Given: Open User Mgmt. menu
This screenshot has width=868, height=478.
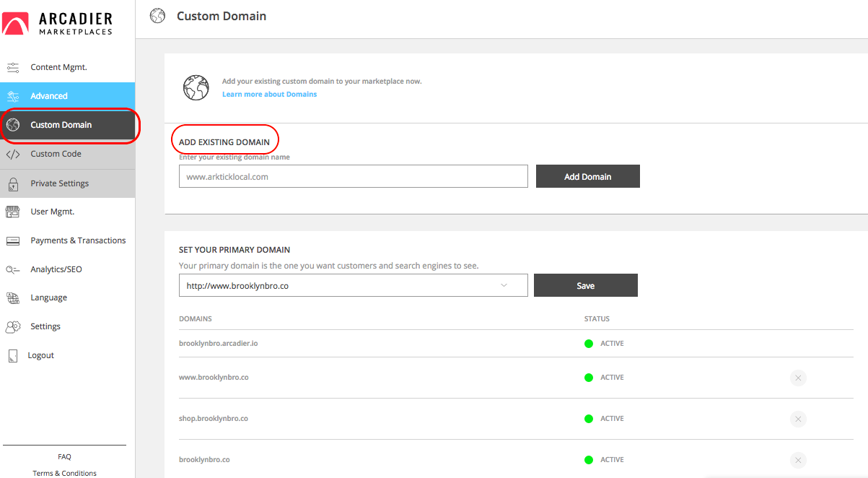Looking at the screenshot, I should tap(52, 212).
